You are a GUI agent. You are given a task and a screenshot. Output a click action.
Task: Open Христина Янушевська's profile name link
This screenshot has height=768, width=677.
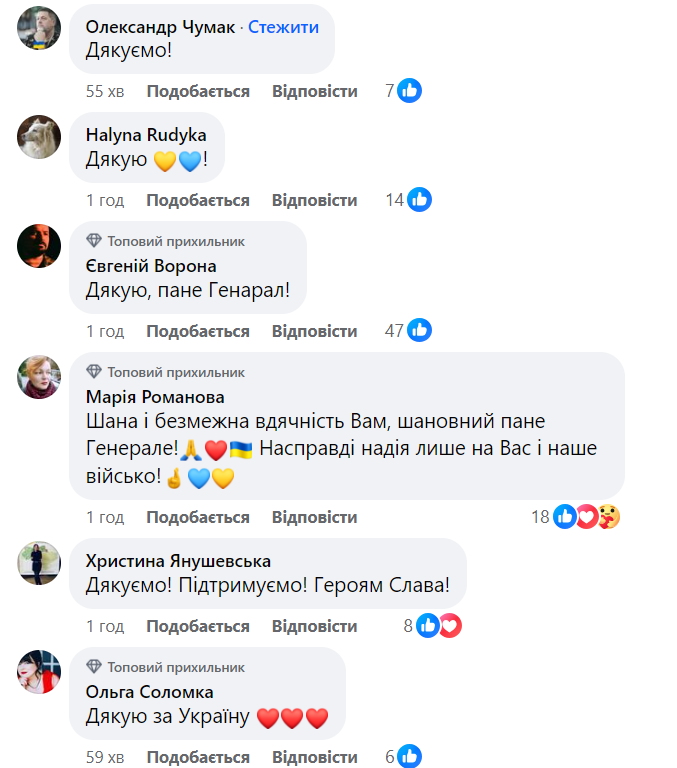pos(178,561)
